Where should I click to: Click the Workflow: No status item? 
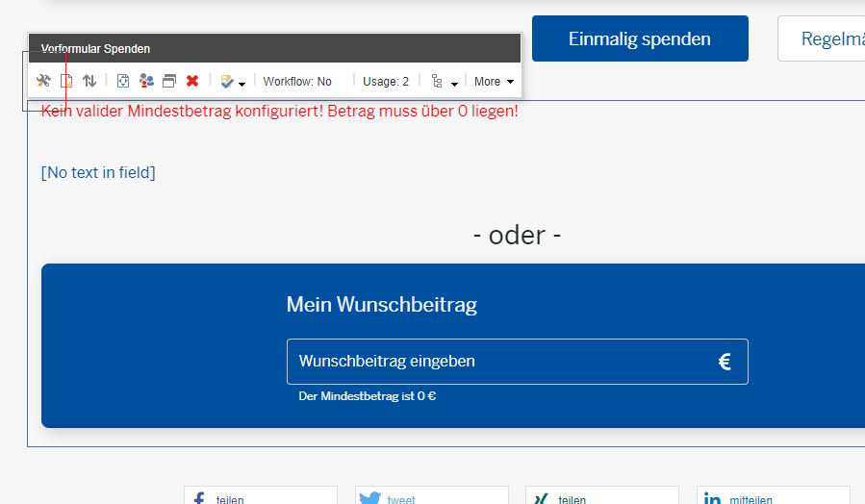pyautogui.click(x=297, y=82)
